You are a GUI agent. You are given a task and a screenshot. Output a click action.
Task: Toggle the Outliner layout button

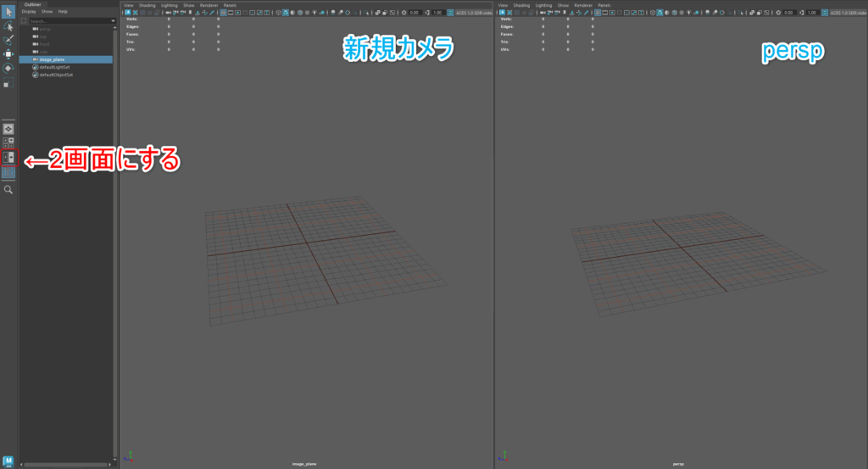(x=8, y=172)
